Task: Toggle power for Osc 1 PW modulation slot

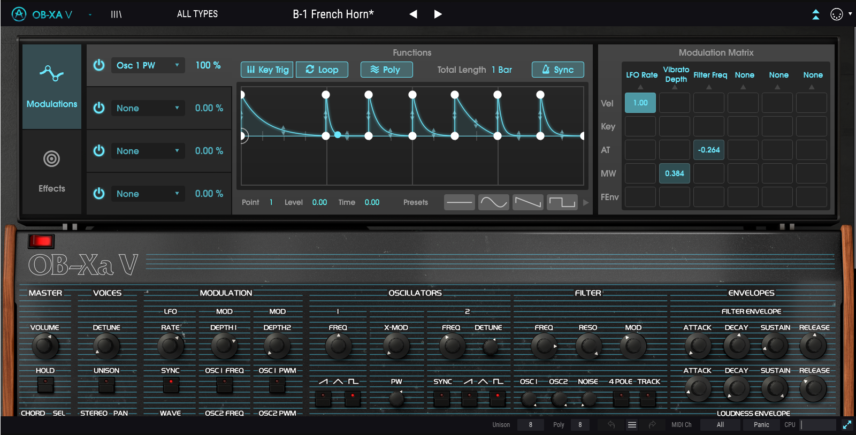Action: 99,65
